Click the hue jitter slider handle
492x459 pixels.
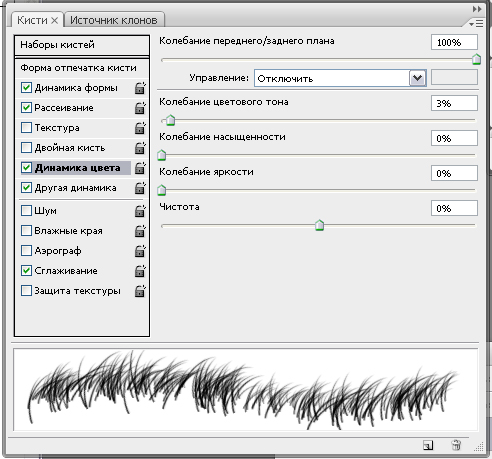point(170,120)
